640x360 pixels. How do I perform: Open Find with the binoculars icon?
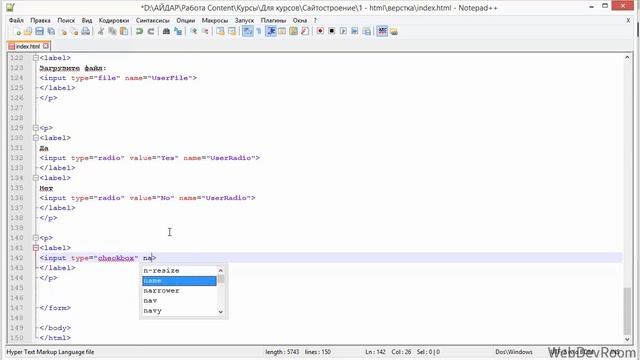pos(166,31)
